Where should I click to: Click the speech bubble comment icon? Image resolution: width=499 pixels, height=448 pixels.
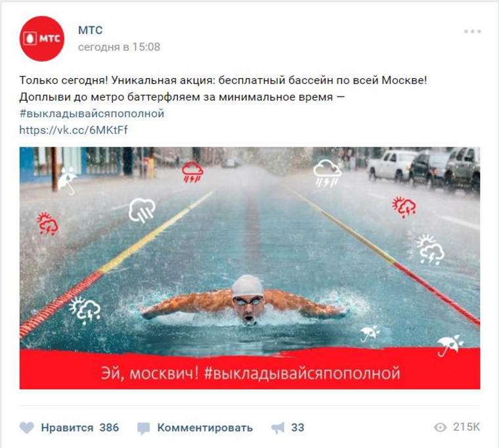pos(143,428)
